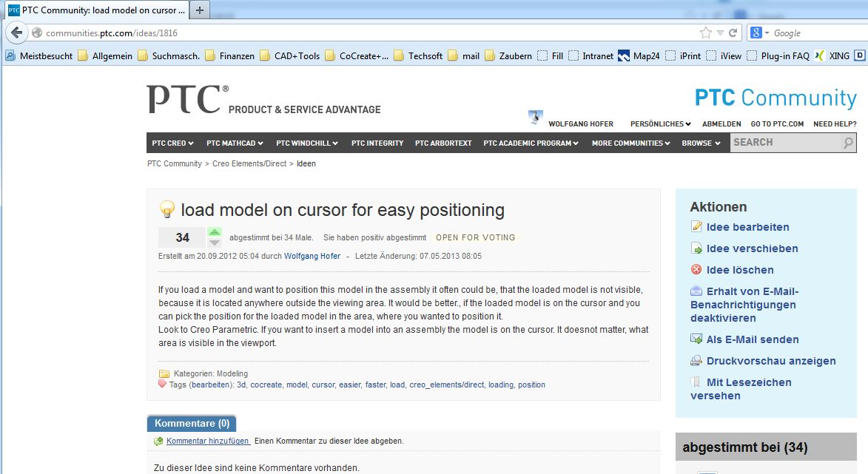Click the Modeling category link
Viewport: 868px width, 474px height.
click(x=232, y=373)
